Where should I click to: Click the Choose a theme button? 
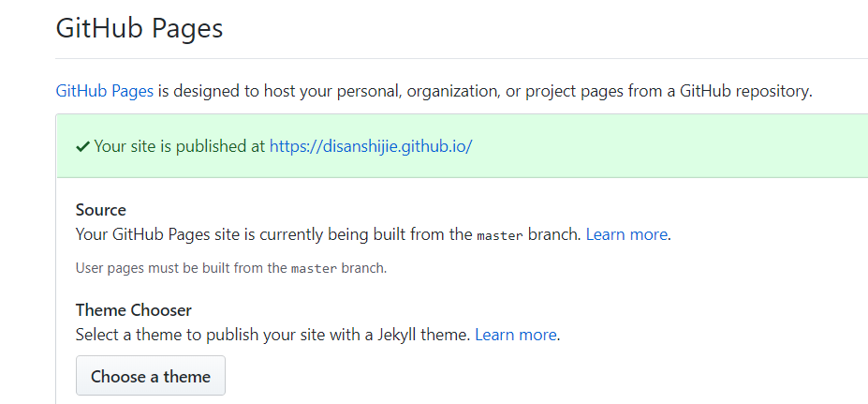pos(151,376)
